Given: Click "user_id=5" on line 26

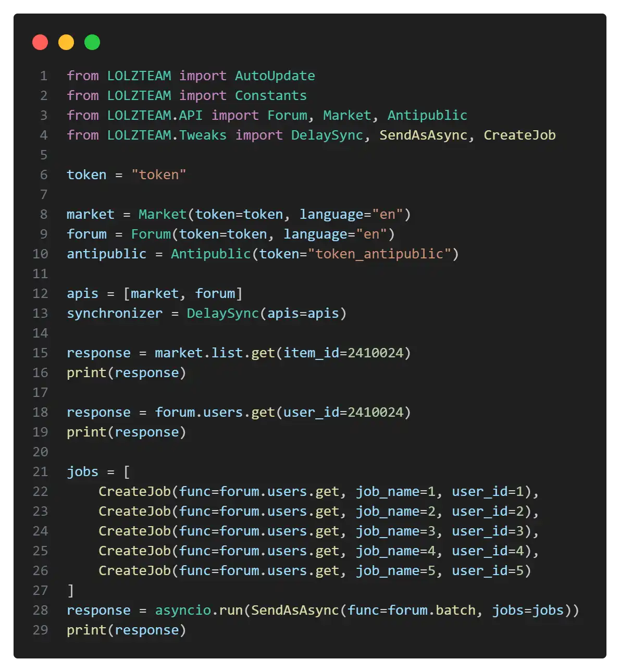Looking at the screenshot, I should click(488, 571).
